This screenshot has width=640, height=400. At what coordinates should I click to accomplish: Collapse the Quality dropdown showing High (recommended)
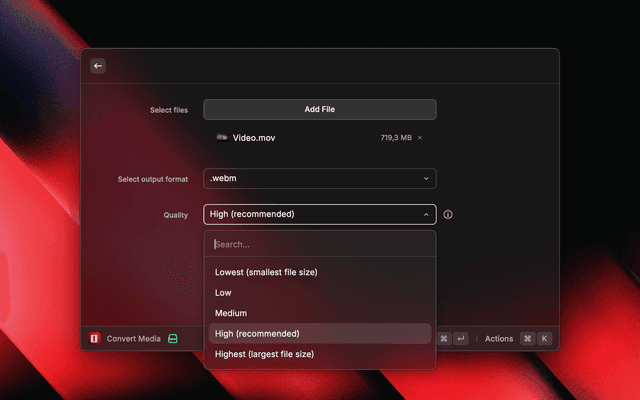(x=320, y=214)
